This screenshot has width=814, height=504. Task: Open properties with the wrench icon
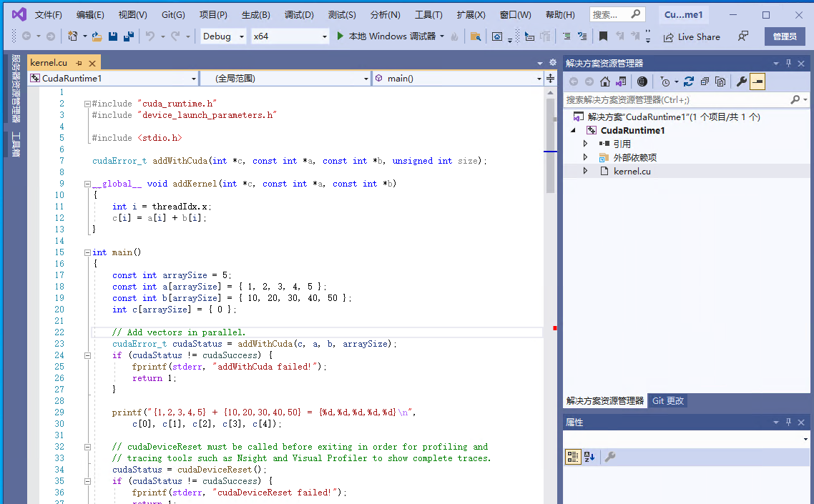(x=741, y=81)
